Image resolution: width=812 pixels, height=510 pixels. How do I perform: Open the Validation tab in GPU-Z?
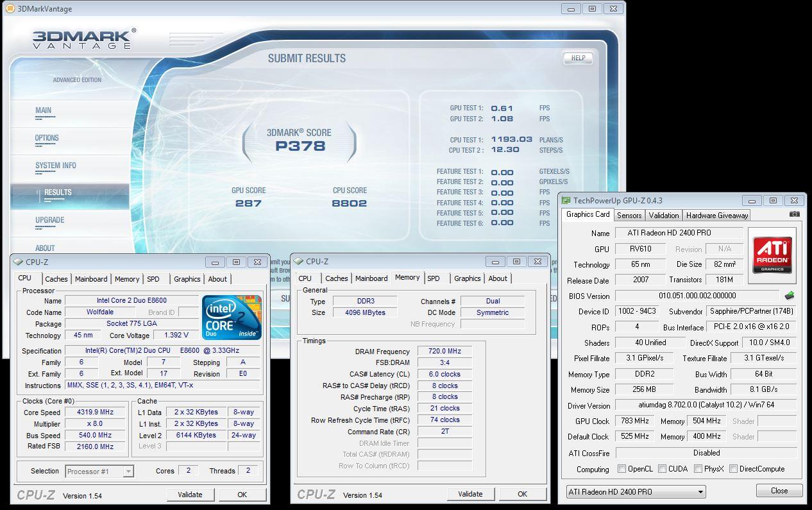(x=663, y=216)
